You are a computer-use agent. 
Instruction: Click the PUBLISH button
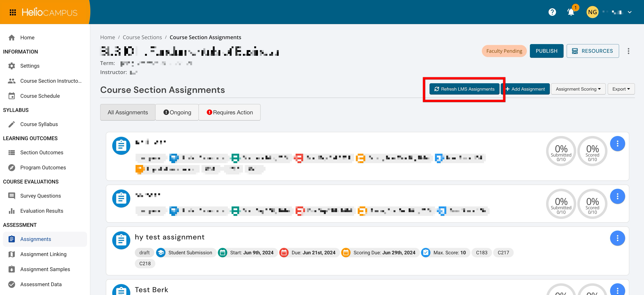click(x=546, y=51)
